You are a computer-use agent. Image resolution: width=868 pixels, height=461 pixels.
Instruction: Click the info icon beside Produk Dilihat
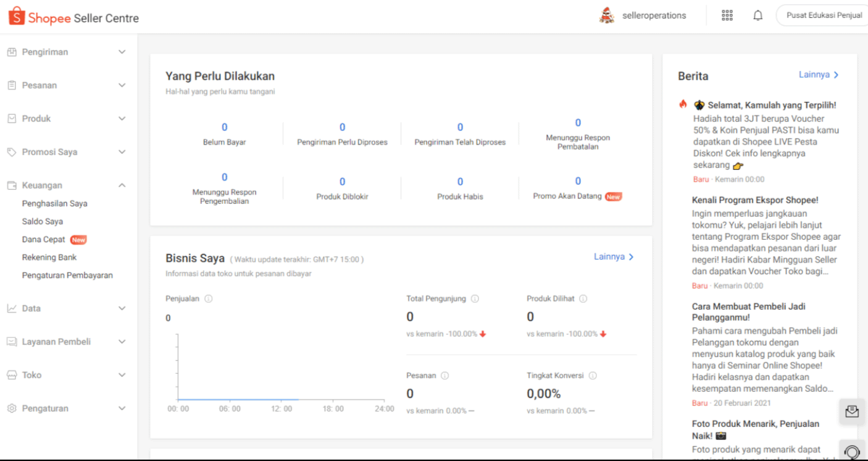pyautogui.click(x=583, y=299)
